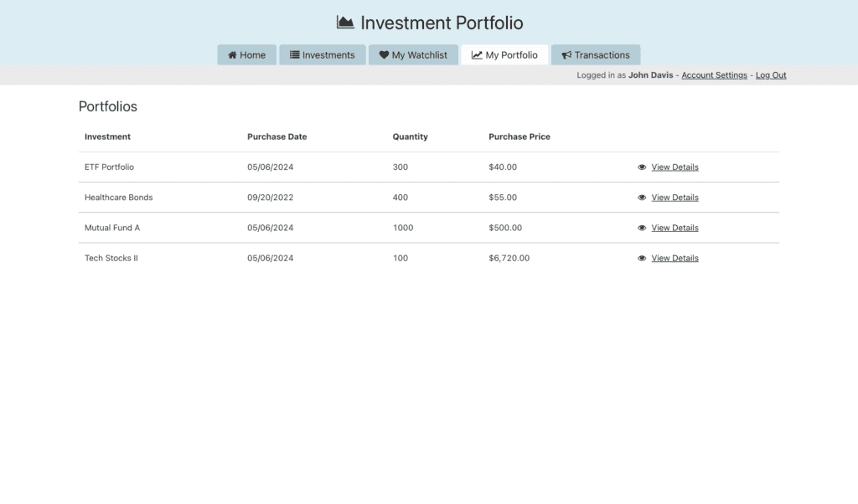This screenshot has width=858, height=504.
Task: View Details for ETF Portfolio
Action: (x=675, y=167)
